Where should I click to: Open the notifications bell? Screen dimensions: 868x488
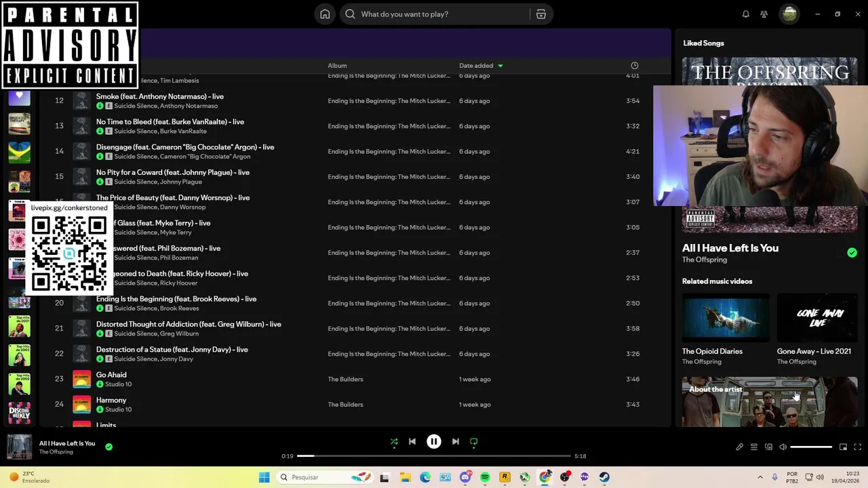coord(746,14)
